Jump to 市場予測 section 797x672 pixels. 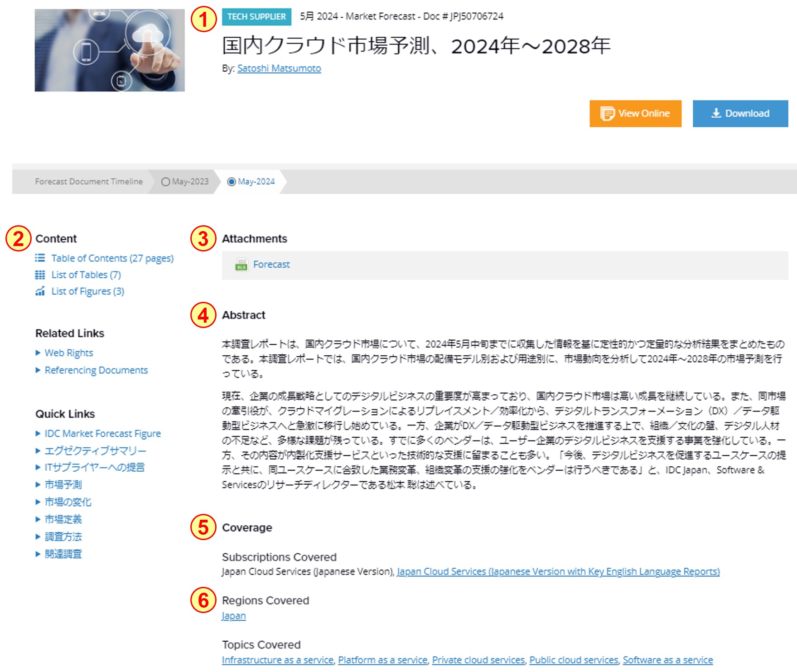(x=63, y=484)
